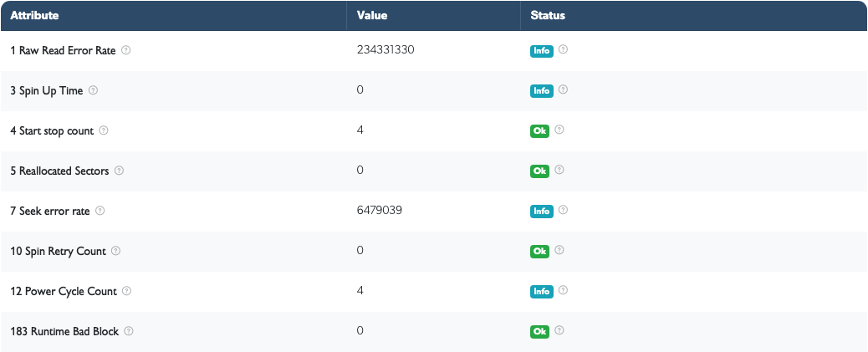This screenshot has height=352, width=868.
Task: Click the '1 Raw Read Error Rate' label
Action: pos(63,50)
